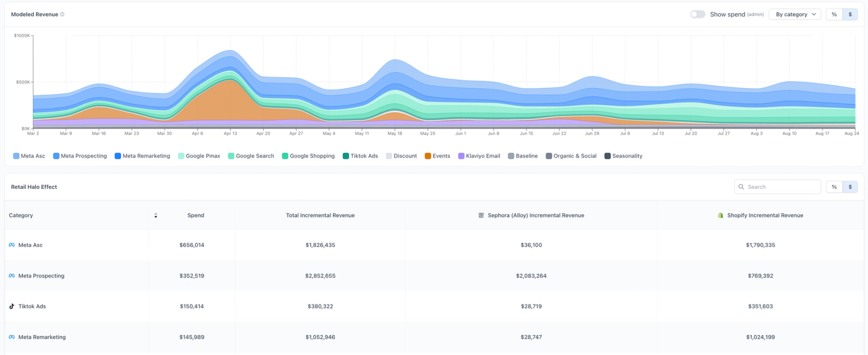The image size is (868, 355).
Task: Click Tiktok Ads spend $150,414
Action: point(192,306)
